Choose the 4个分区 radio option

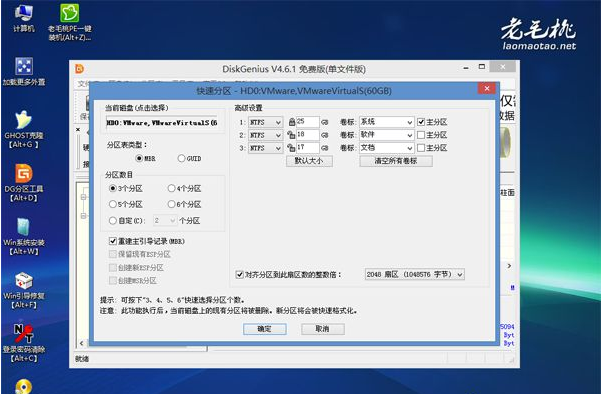(x=171, y=188)
